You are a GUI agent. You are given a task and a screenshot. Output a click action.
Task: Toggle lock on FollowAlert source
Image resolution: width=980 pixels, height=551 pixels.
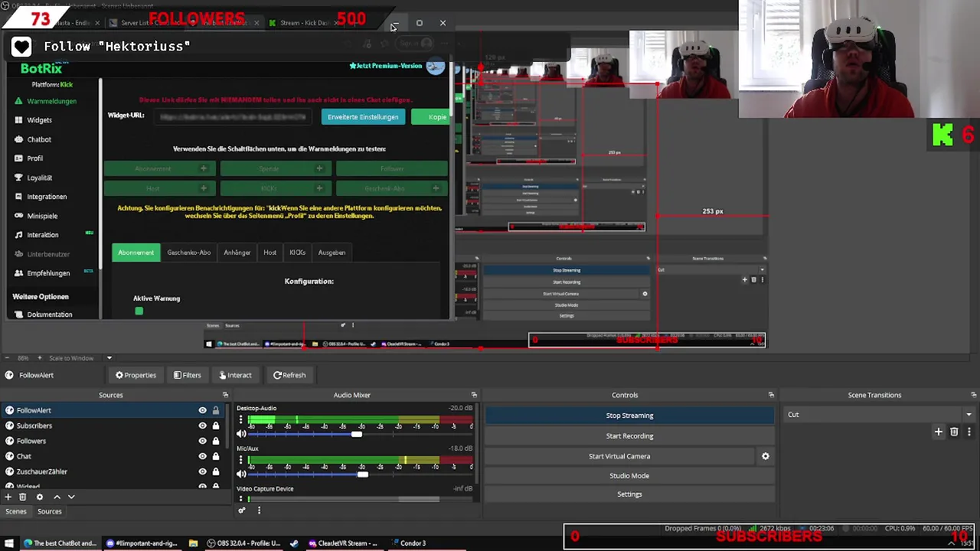click(x=215, y=410)
